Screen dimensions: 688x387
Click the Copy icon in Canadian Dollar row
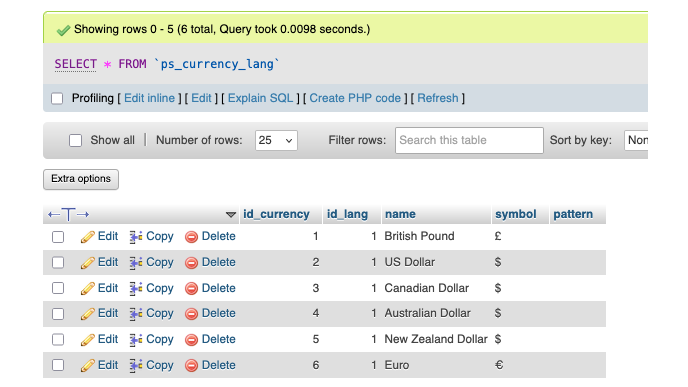pyautogui.click(x=136, y=289)
